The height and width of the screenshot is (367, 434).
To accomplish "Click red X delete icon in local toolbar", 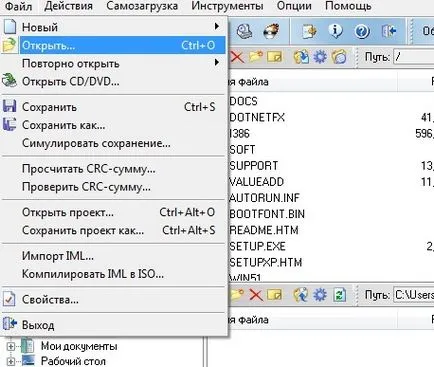I will click(256, 295).
